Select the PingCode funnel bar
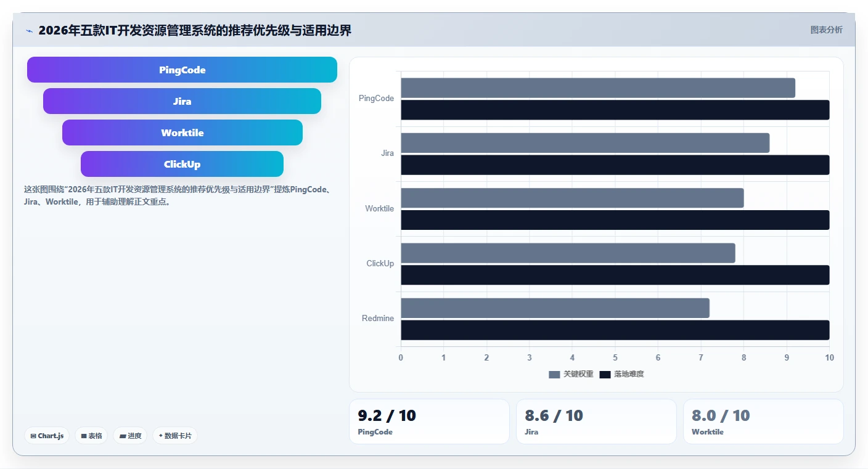 coord(182,70)
